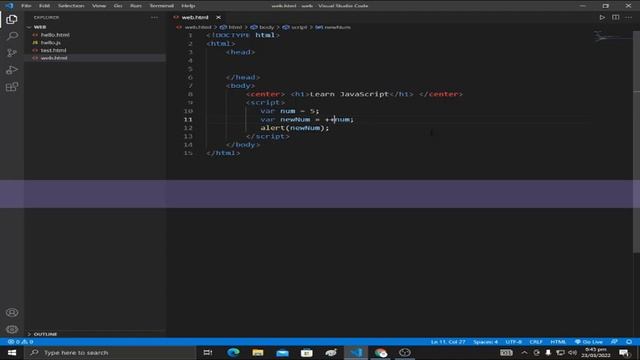Screen dimensions: 640x360
Task: Open the Help menu
Action: click(x=188, y=6)
